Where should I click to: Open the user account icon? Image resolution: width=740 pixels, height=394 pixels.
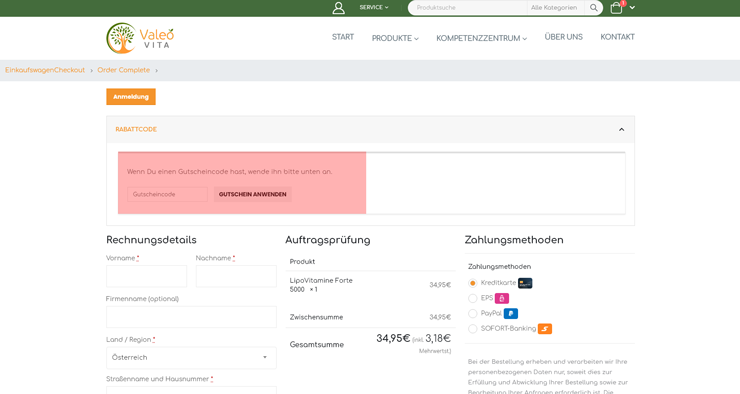338,8
